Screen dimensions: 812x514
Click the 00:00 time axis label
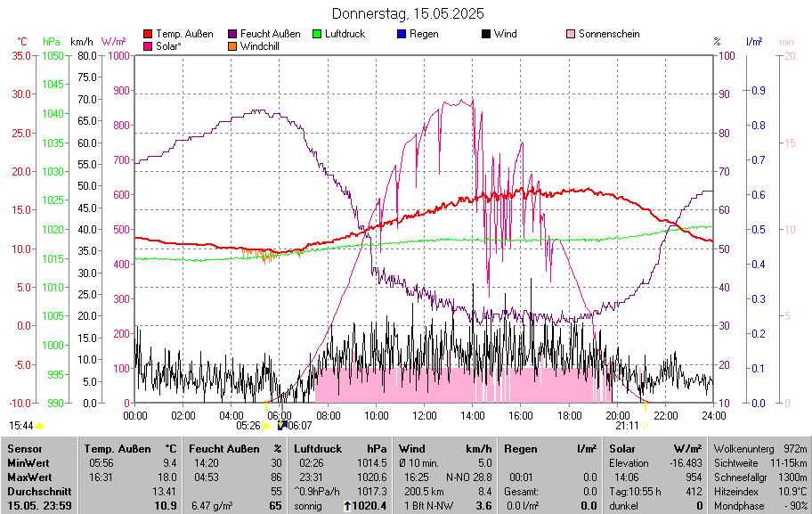[x=134, y=415]
